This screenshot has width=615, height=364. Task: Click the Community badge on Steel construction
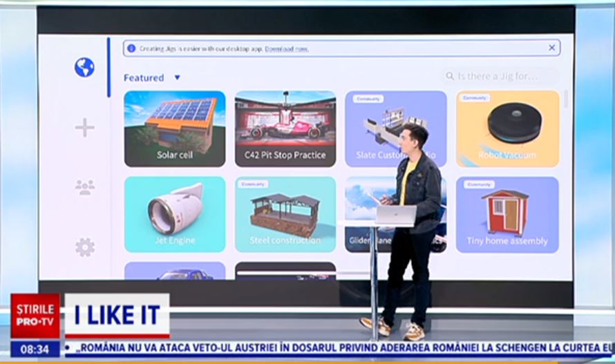tap(253, 184)
